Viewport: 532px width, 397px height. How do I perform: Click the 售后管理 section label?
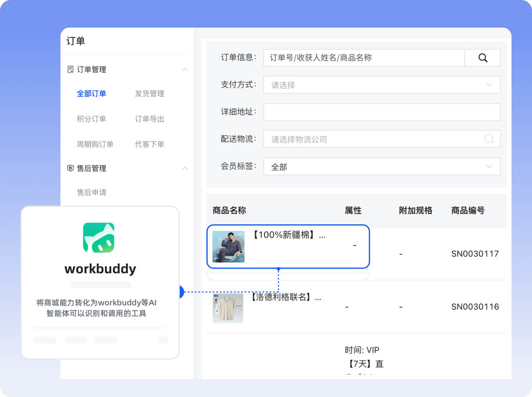point(91,168)
